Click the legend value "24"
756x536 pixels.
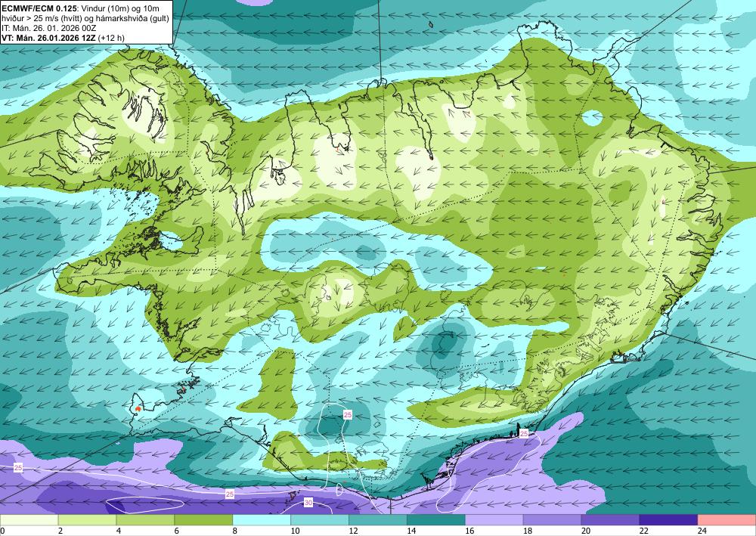click(702, 531)
